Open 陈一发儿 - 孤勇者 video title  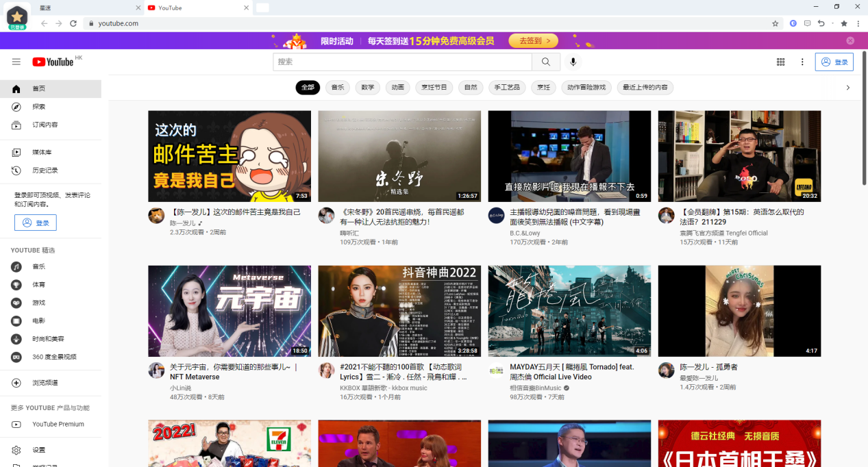(708, 367)
